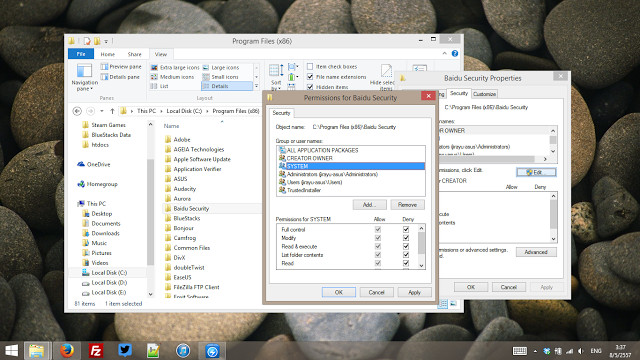Uncheck Deny for Read & execute
The width and height of the screenshot is (640, 360).
tap(406, 247)
